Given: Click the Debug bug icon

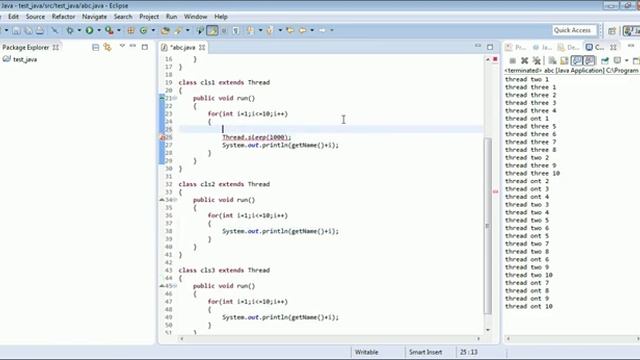Looking at the screenshot, I should click(x=70, y=31).
